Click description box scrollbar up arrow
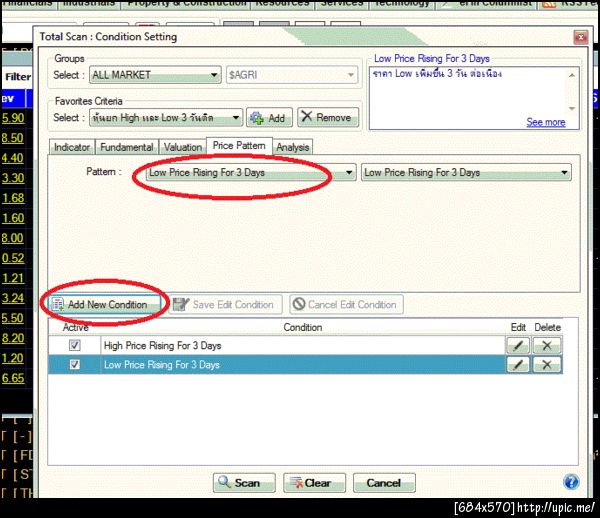Screen dimensions: 600x518 (572, 75)
